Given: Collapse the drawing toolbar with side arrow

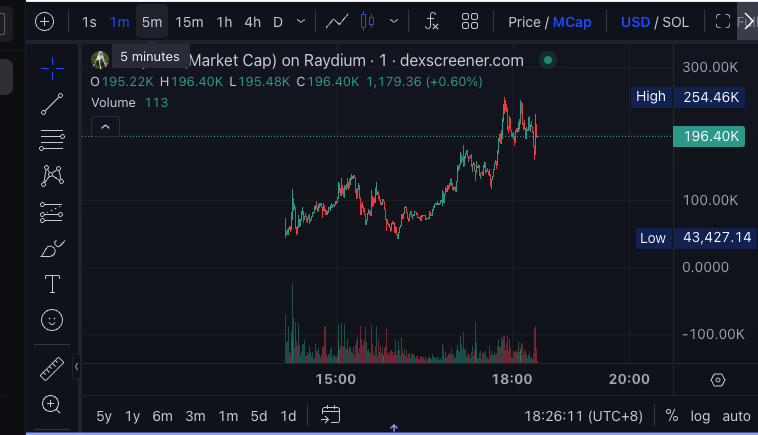Looking at the screenshot, I should coord(76,367).
